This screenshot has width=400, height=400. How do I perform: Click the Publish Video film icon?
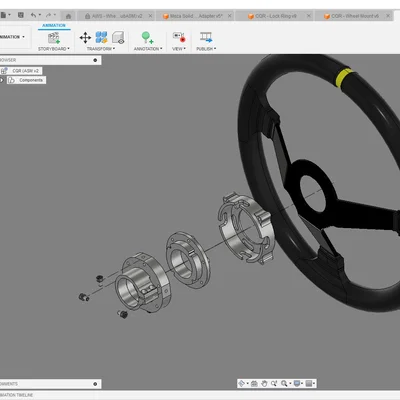click(x=206, y=37)
